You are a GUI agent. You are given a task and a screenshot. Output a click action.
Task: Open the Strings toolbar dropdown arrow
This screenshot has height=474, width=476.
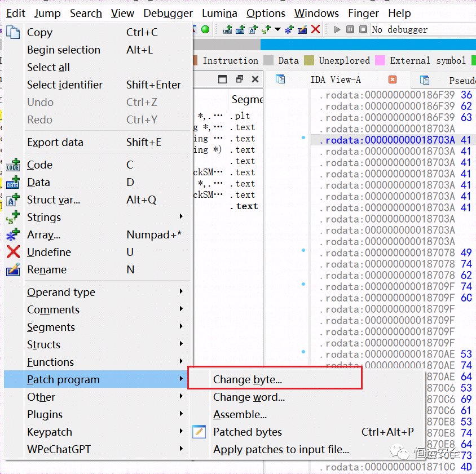[277, 29]
